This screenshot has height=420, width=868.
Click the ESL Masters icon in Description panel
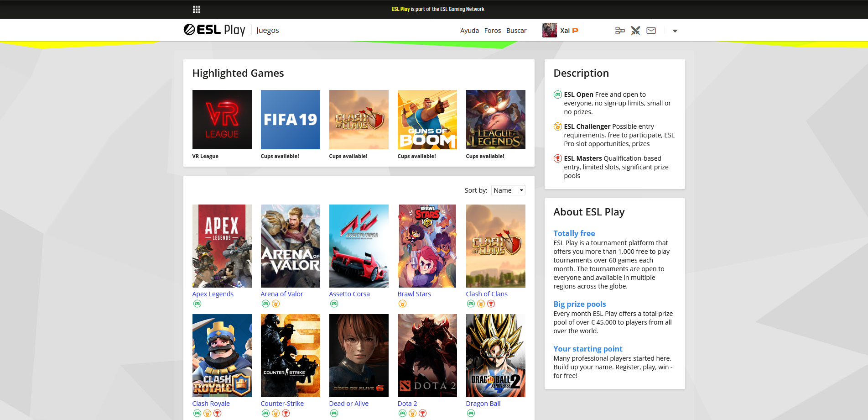557,158
